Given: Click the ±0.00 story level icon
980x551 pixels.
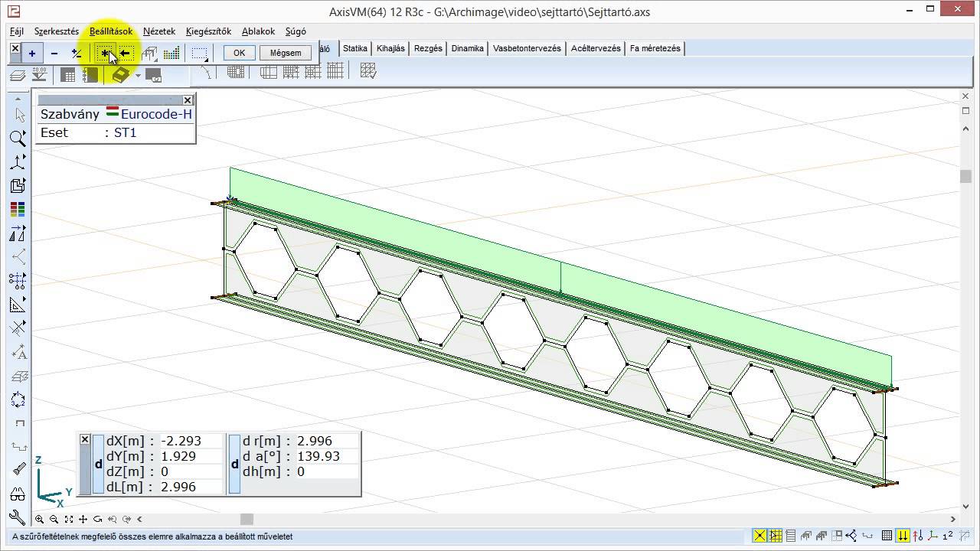Looking at the screenshot, I should (x=39, y=74).
